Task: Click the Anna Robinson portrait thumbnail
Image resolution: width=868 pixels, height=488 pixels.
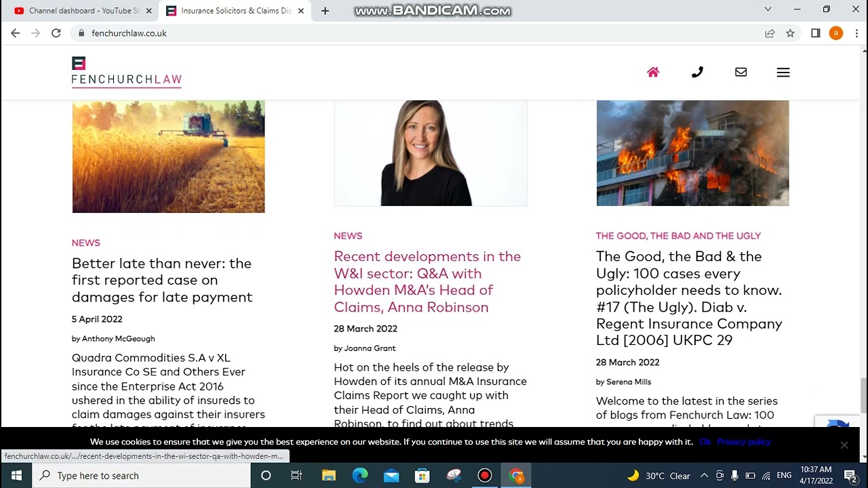Action: click(x=431, y=153)
